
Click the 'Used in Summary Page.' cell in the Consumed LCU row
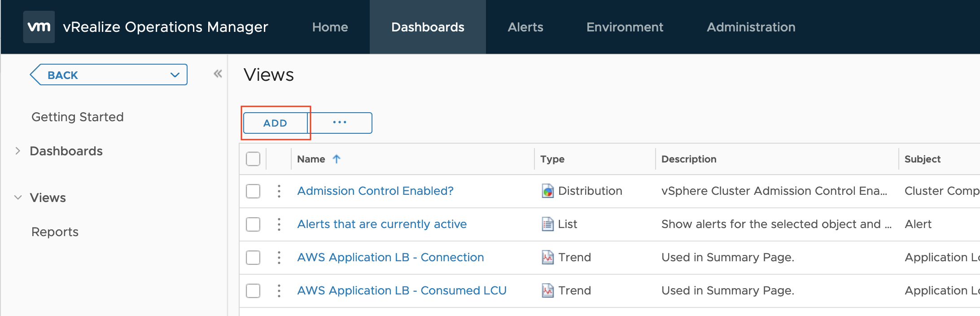[x=728, y=291]
